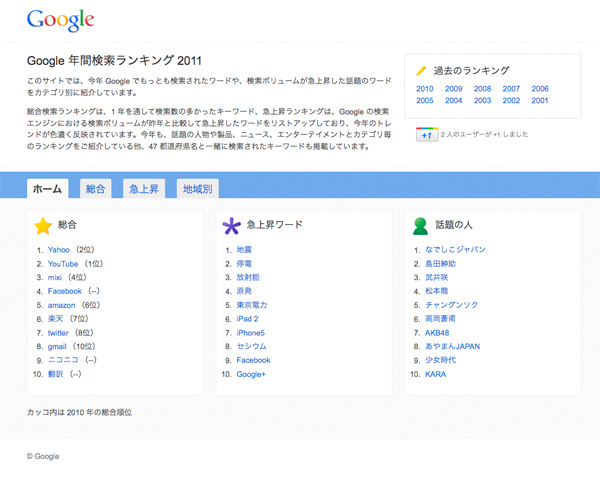Open the 総合 tab

pos(96,188)
